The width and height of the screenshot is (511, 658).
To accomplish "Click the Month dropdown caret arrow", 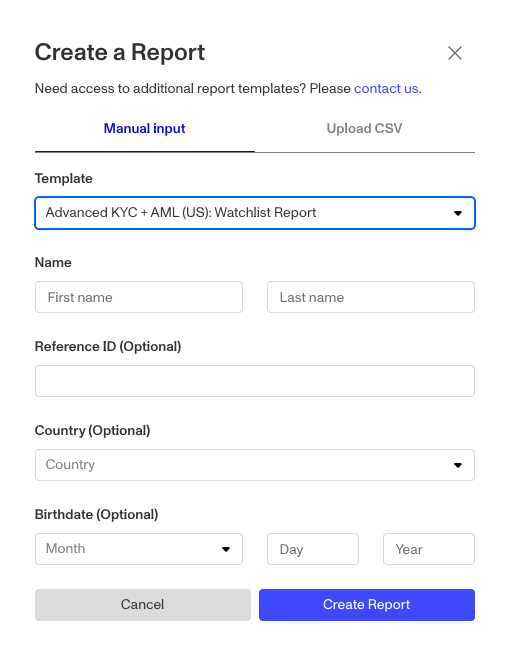I will 226,549.
